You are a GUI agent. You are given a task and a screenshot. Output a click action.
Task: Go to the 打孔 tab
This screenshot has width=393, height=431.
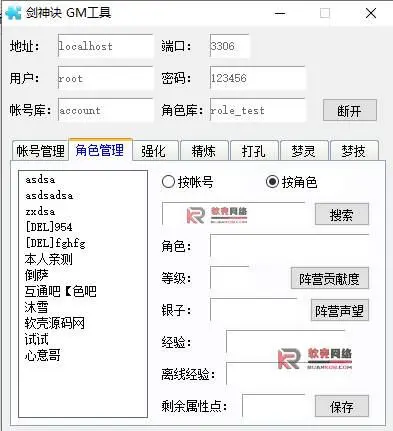tap(254, 151)
